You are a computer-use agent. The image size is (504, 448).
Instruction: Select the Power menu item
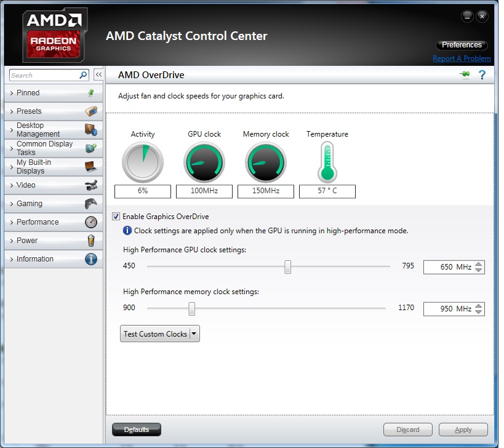[54, 241]
